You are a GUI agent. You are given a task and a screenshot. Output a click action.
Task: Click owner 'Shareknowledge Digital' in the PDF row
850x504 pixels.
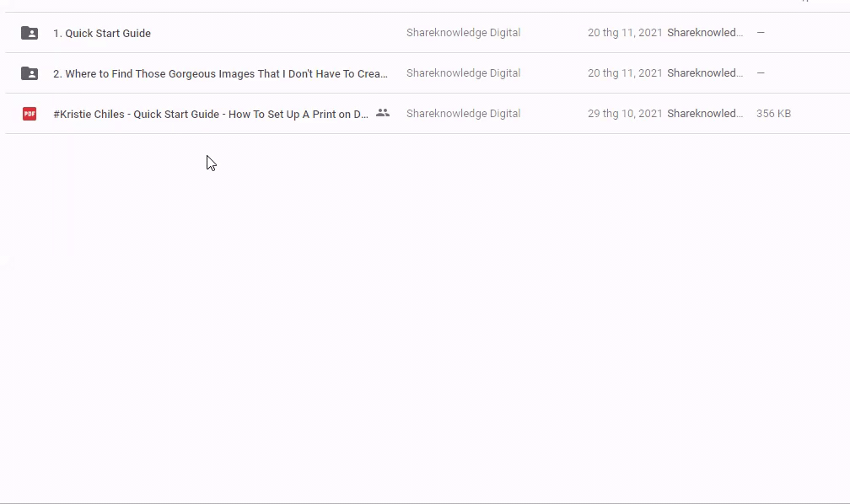(463, 114)
